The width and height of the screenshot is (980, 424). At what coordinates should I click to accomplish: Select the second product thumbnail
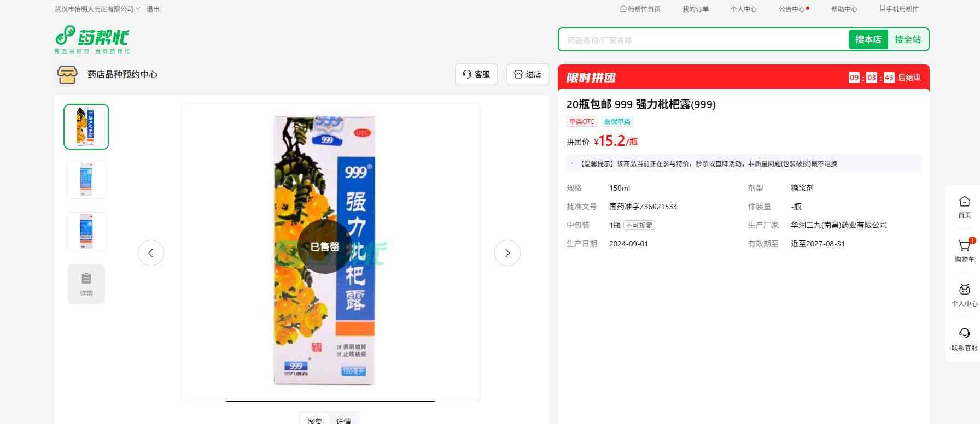coord(86,179)
